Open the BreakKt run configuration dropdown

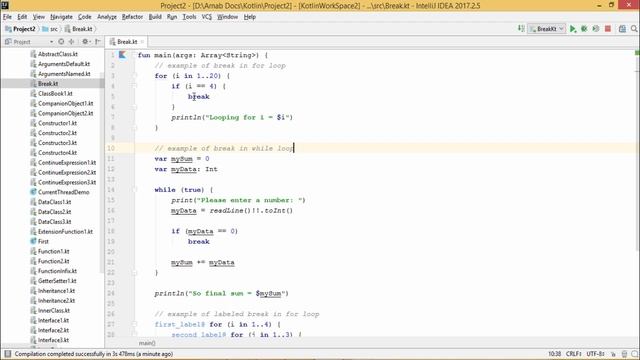coord(547,29)
